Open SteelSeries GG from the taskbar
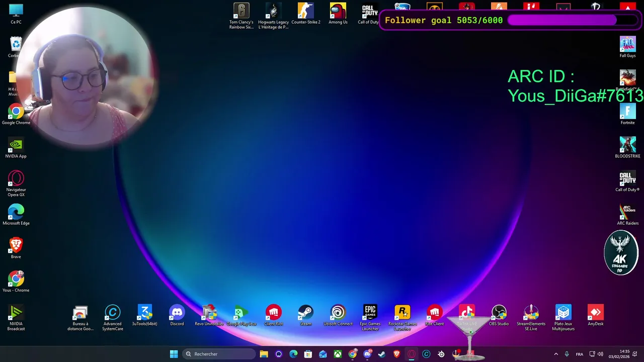 441,354
